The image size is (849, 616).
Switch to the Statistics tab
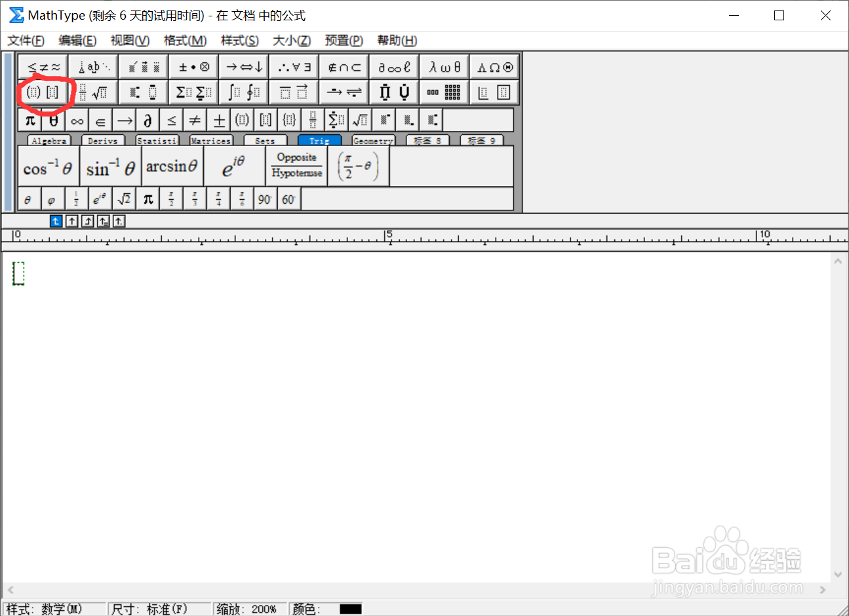(157, 140)
